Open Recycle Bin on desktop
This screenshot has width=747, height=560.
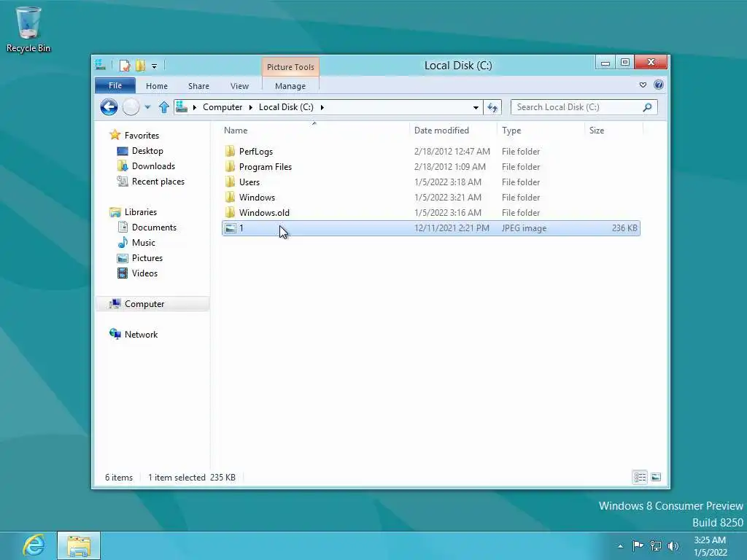(x=28, y=28)
